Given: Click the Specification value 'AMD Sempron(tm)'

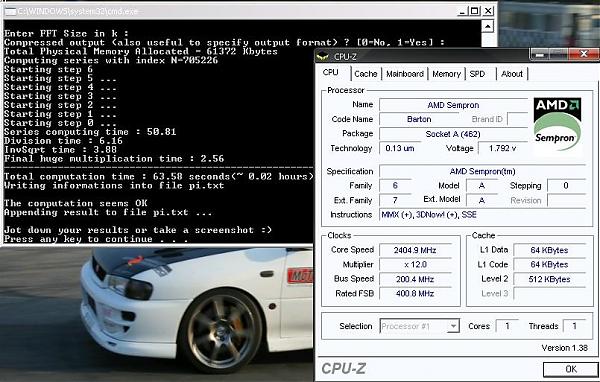Looking at the screenshot, I should (483, 171).
